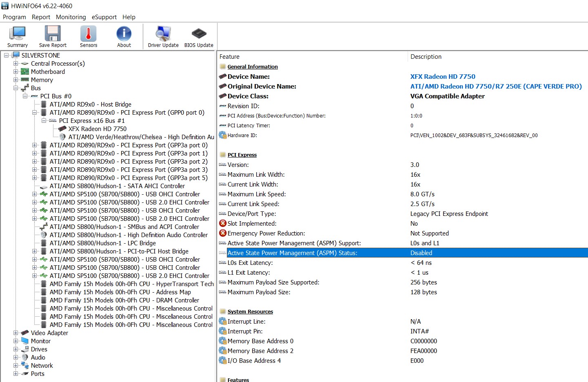588x382 pixels.
Task: Launch the BIOS Update chip icon
Action: pos(199,33)
